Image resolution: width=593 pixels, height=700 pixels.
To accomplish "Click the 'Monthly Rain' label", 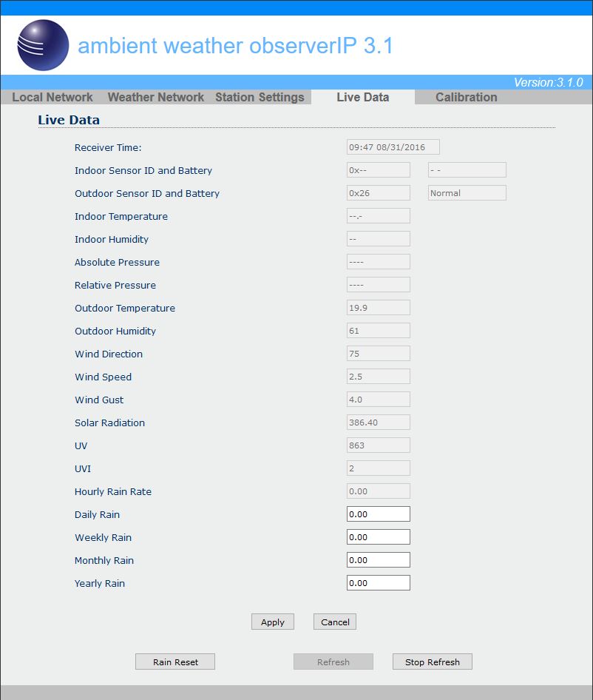I will tap(104, 560).
